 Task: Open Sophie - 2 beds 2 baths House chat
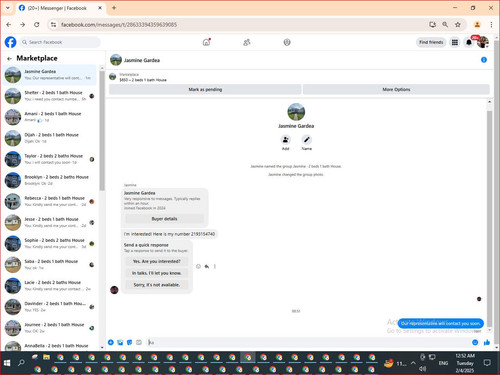tap(50, 244)
